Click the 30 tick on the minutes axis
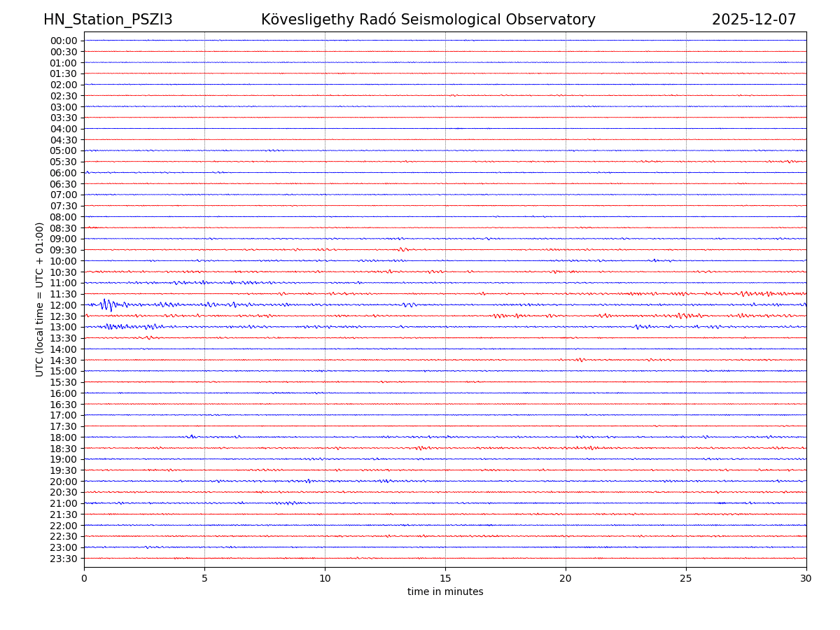 806,579
